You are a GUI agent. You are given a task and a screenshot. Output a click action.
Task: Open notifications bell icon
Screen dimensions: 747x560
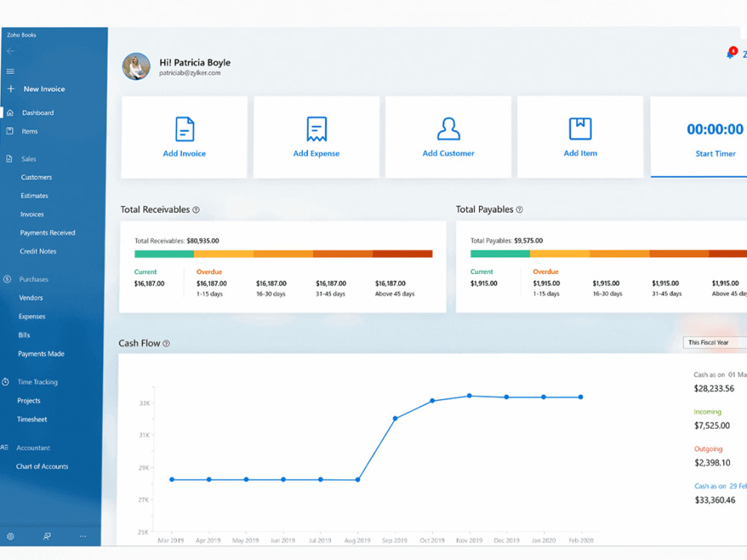click(731, 53)
